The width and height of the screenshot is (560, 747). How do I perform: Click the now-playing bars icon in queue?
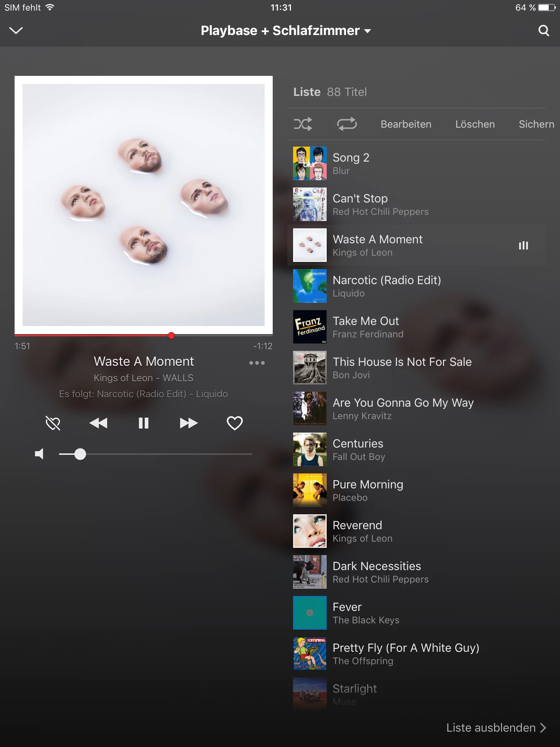[524, 245]
